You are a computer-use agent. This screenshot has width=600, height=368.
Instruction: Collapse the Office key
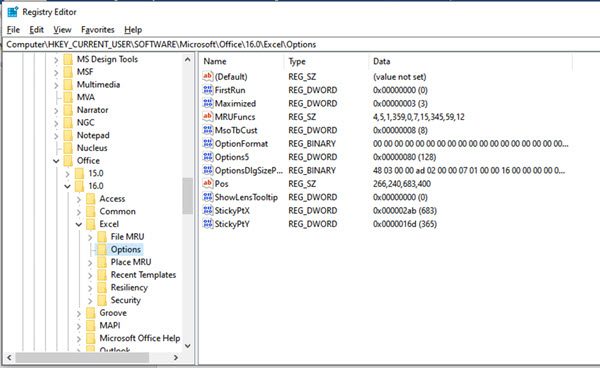tap(56, 161)
